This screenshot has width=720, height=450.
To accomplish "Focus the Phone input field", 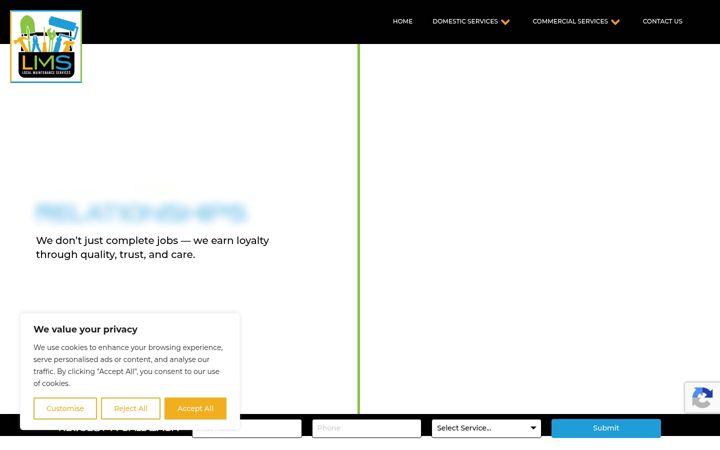I will click(x=366, y=428).
